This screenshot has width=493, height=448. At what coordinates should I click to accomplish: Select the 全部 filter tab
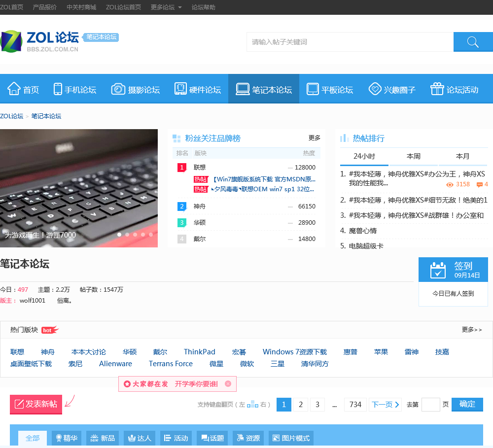pos(33,438)
